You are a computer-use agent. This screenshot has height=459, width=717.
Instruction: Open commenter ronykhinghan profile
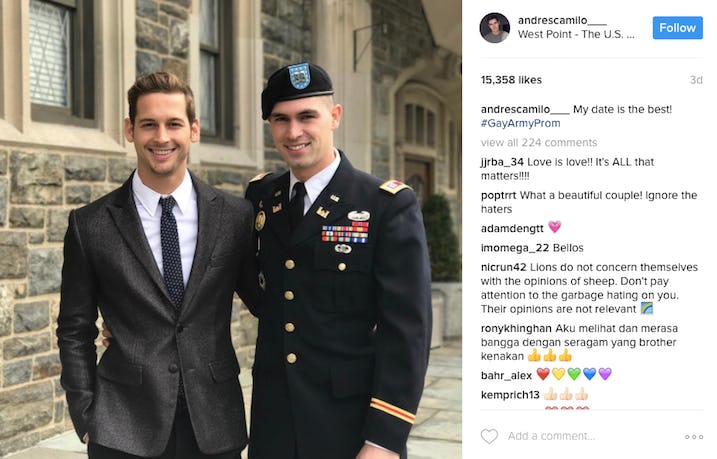click(x=516, y=329)
